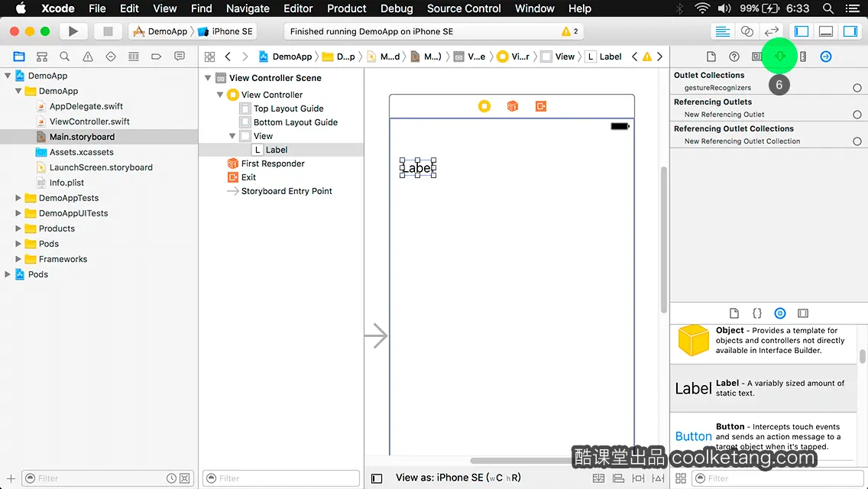This screenshot has width=868, height=489.
Task: Toggle the document outline visibility
Action: 377,478
